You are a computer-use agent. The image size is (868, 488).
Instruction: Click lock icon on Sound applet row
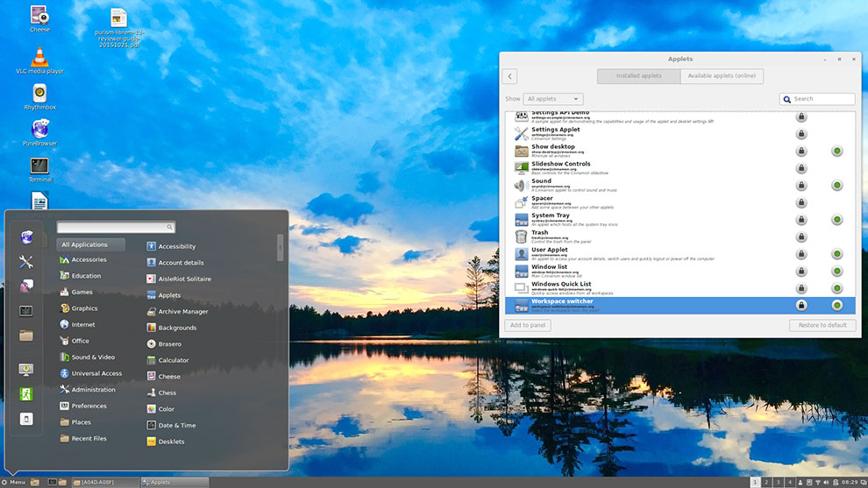click(801, 186)
